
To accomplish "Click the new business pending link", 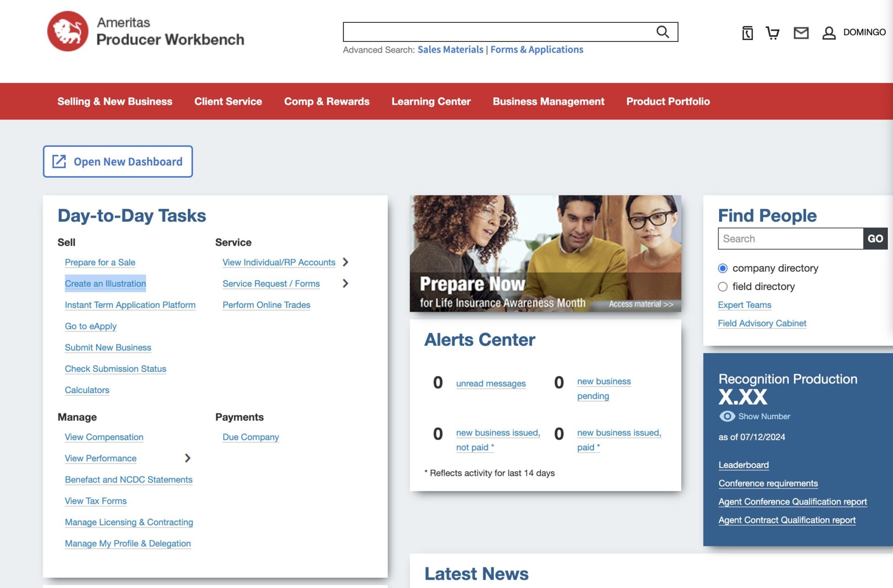I will pos(604,389).
